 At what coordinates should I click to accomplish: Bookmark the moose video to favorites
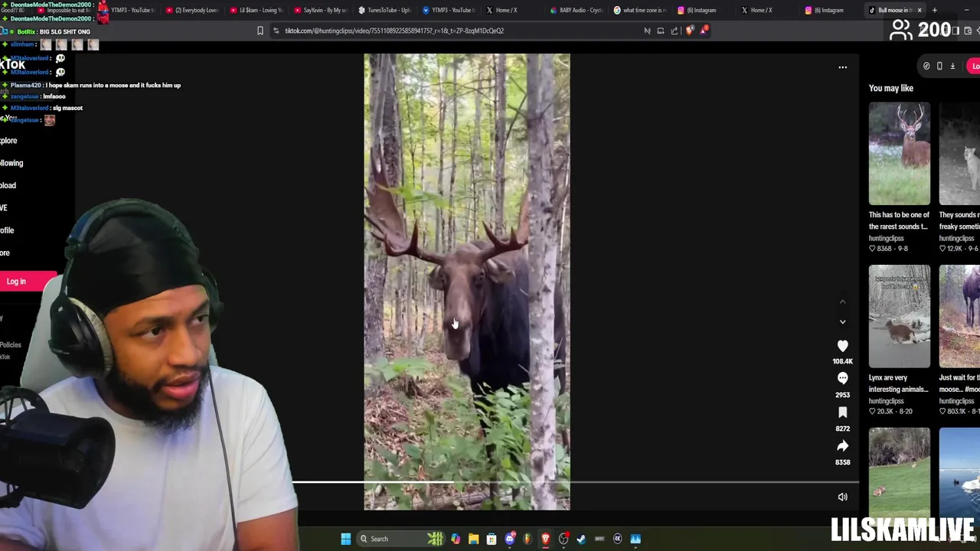coord(842,412)
